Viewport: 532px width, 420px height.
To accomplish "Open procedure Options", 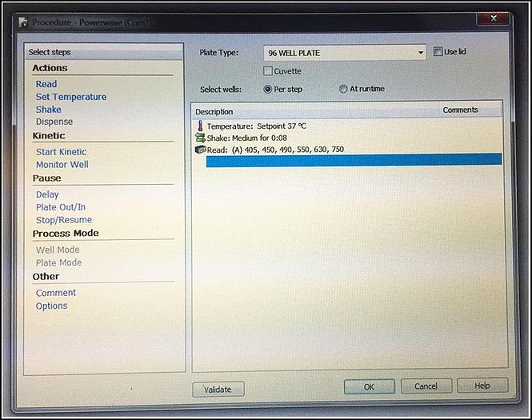I will tap(51, 306).
